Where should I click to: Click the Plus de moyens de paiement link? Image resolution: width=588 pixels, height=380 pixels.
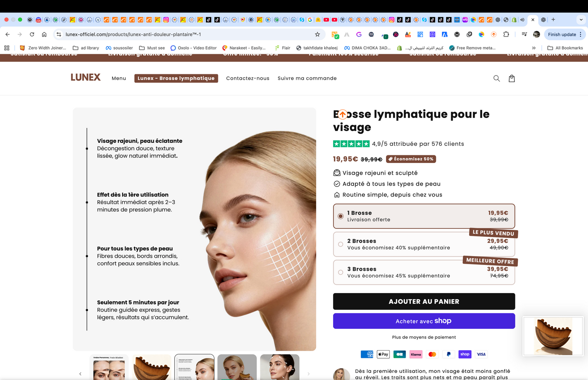[424, 337]
